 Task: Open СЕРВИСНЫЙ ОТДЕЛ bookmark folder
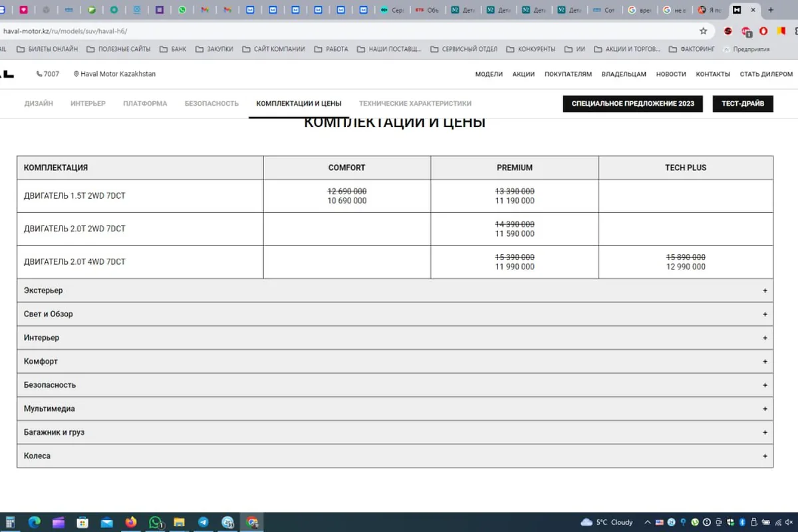pyautogui.click(x=464, y=49)
